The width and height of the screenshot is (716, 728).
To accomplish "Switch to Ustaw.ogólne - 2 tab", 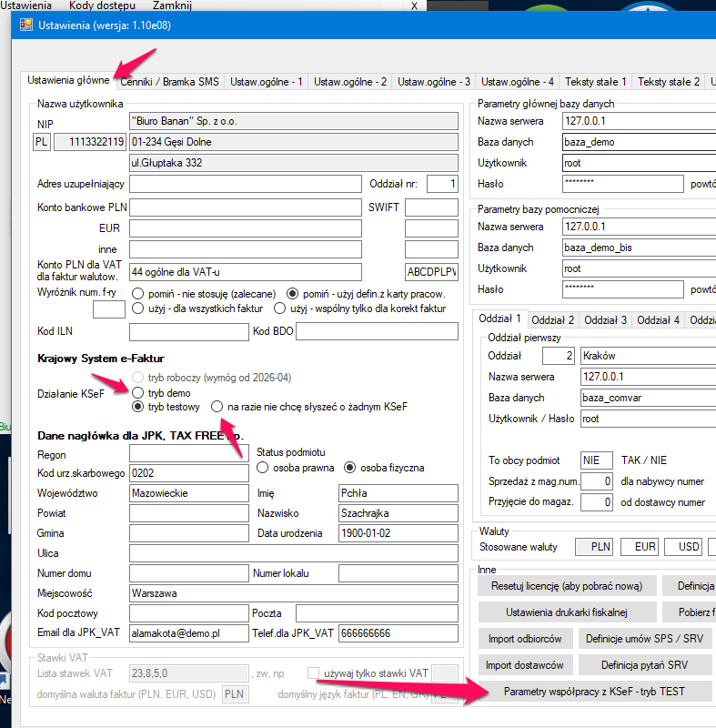I will tap(350, 82).
